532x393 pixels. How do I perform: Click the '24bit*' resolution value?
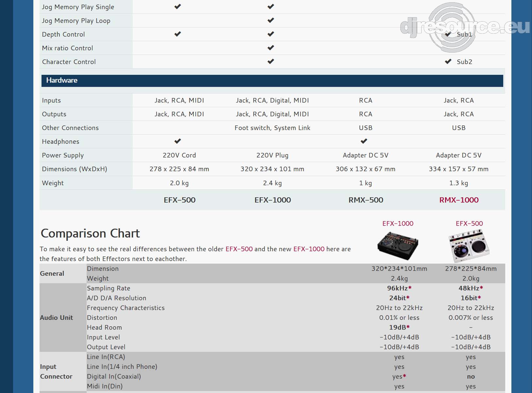click(399, 298)
